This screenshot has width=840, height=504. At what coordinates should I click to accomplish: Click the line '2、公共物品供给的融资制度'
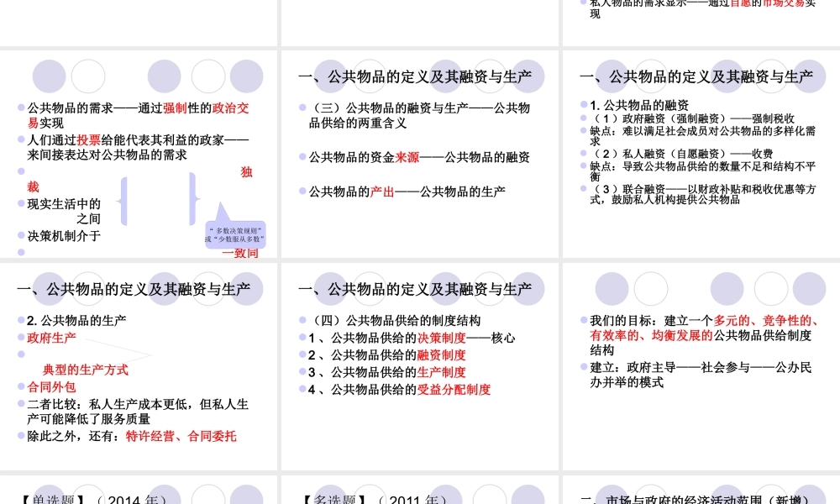(387, 355)
